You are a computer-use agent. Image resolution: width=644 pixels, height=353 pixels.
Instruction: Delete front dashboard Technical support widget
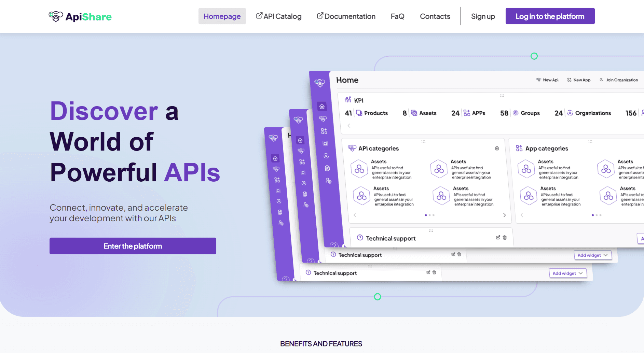click(x=505, y=237)
